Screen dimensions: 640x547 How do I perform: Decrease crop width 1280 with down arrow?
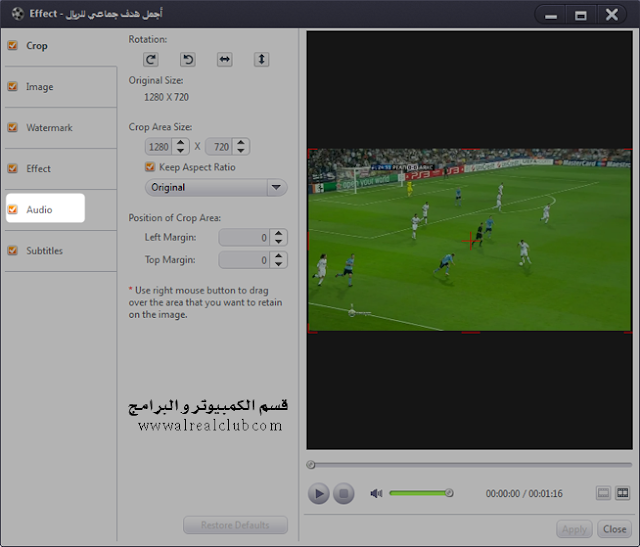(x=180, y=151)
